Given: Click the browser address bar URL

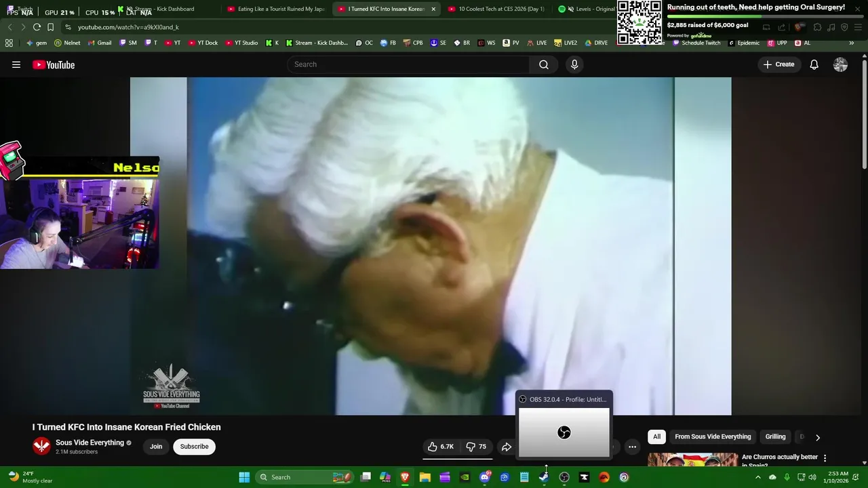Looking at the screenshot, I should pos(128,27).
